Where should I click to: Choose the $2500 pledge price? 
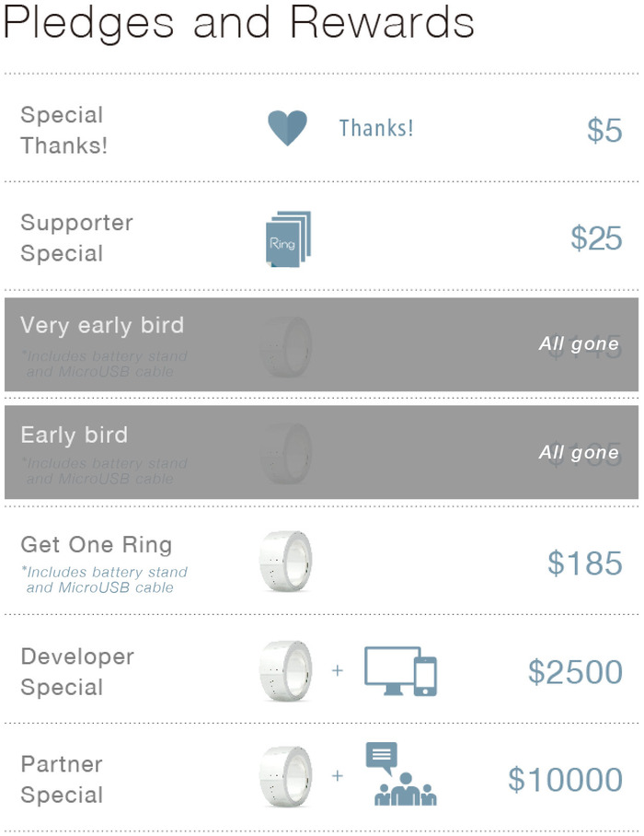click(x=575, y=672)
